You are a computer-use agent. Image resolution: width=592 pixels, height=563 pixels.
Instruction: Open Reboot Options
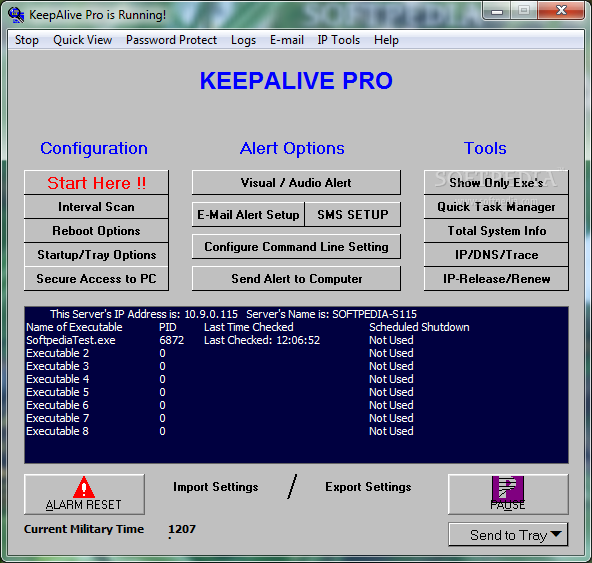coord(96,231)
